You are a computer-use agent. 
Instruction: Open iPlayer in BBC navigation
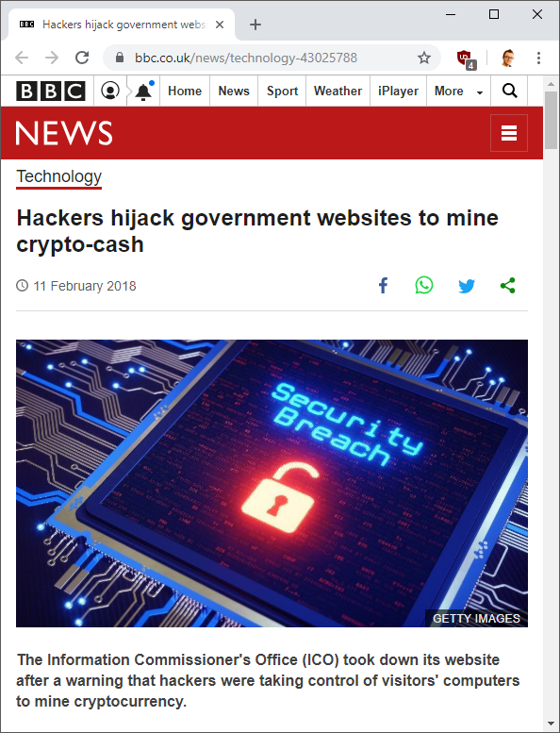[398, 91]
